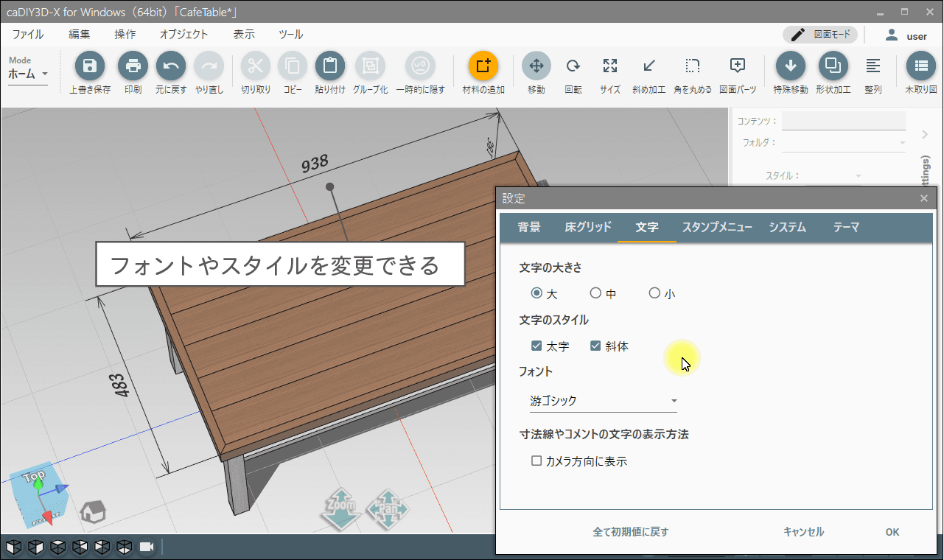Click the Zoom navigation arrows control
This screenshot has width=944, height=560.
[340, 508]
